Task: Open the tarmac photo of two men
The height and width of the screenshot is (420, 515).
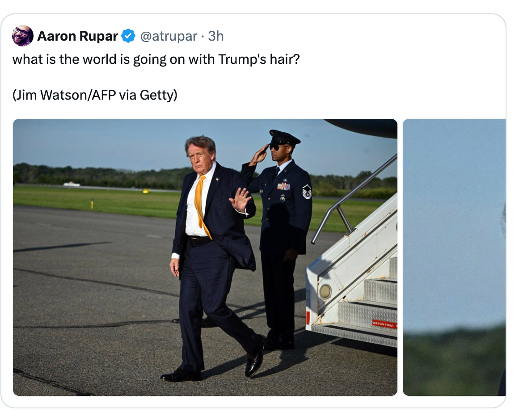Action: pyautogui.click(x=205, y=257)
